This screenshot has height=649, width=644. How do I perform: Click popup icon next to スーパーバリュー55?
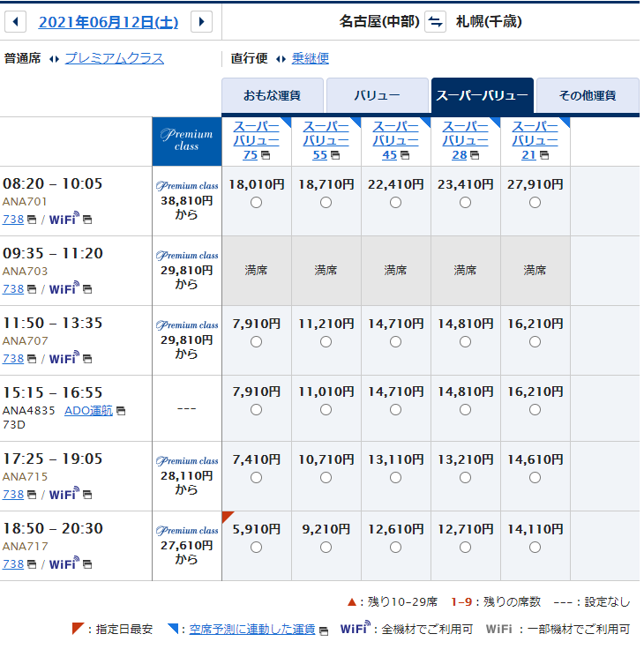335,155
